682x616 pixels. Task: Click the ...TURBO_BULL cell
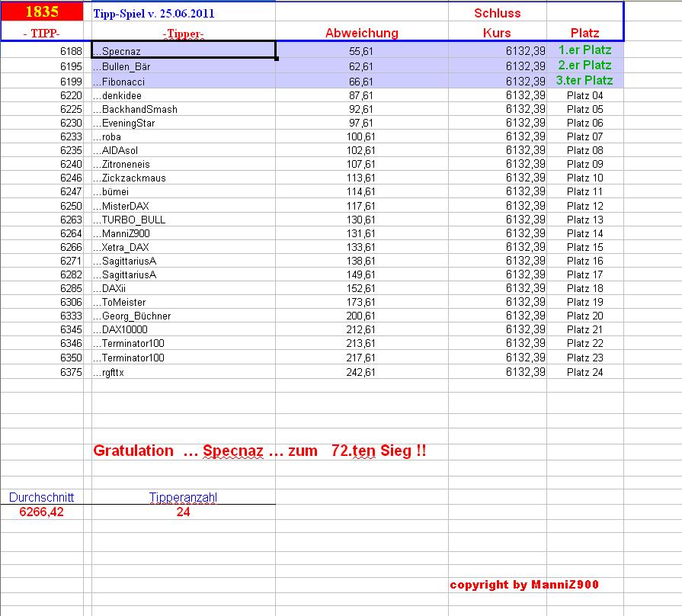[x=183, y=220]
